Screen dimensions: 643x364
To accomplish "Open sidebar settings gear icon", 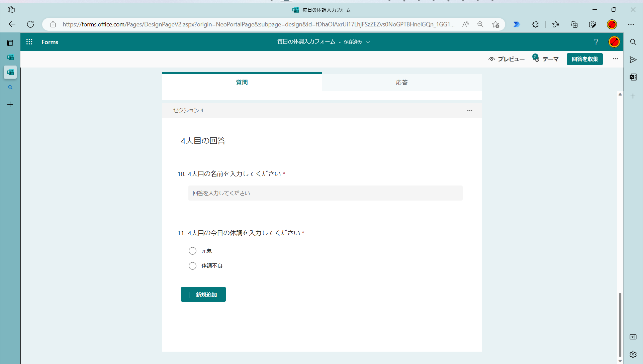I will (633, 354).
